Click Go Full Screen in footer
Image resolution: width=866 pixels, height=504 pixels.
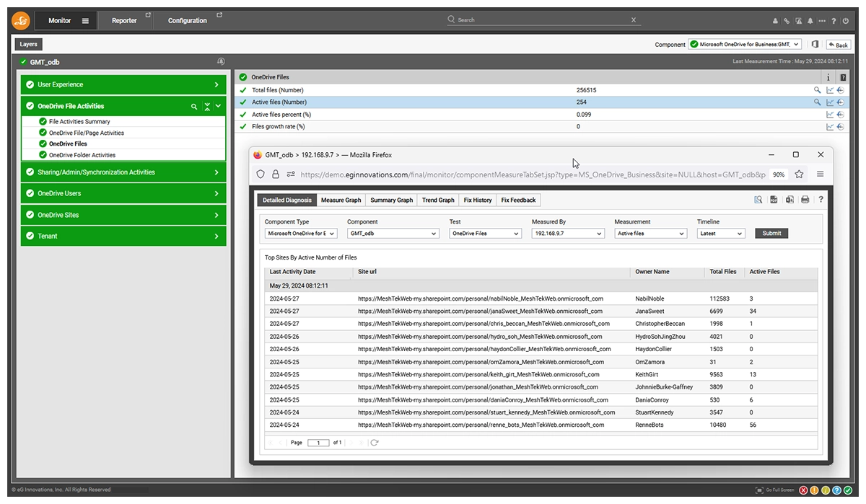pyautogui.click(x=774, y=490)
